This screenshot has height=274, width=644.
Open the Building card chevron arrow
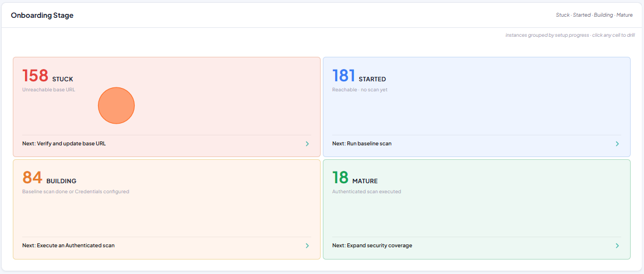[307, 246]
